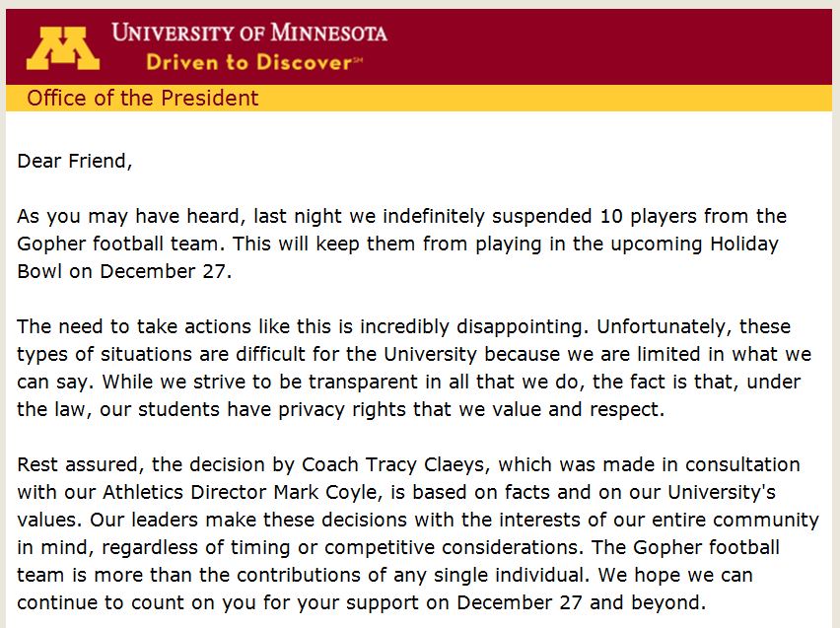The width and height of the screenshot is (840, 628).
Task: Click the text 'Holiday Bowl' in first paragraph
Action: (744, 244)
